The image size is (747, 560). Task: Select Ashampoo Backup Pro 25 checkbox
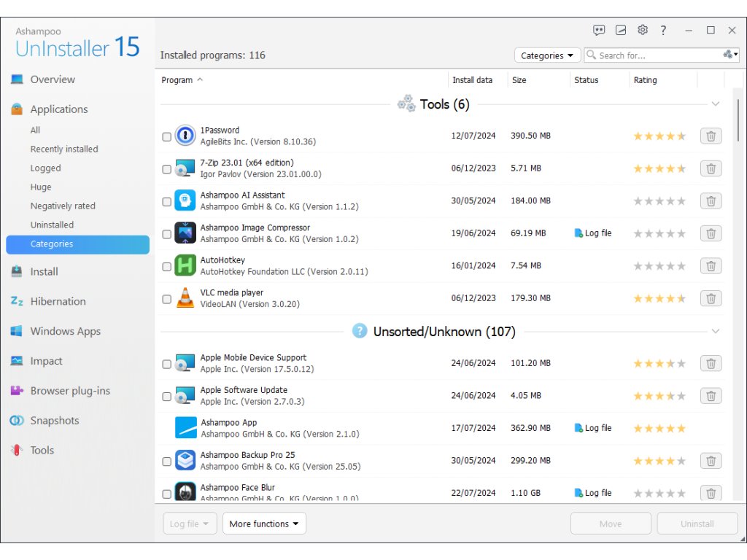point(167,462)
